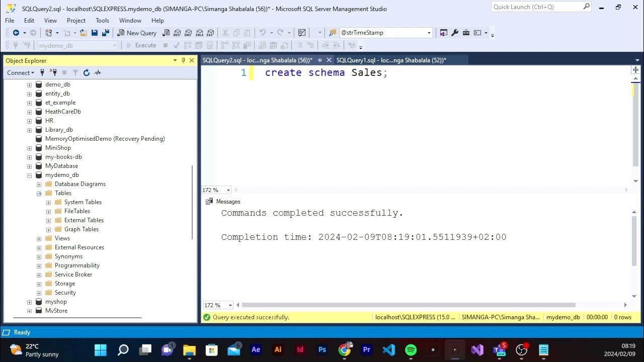Click the Activity Monitor icon in toolbar

[302, 33]
